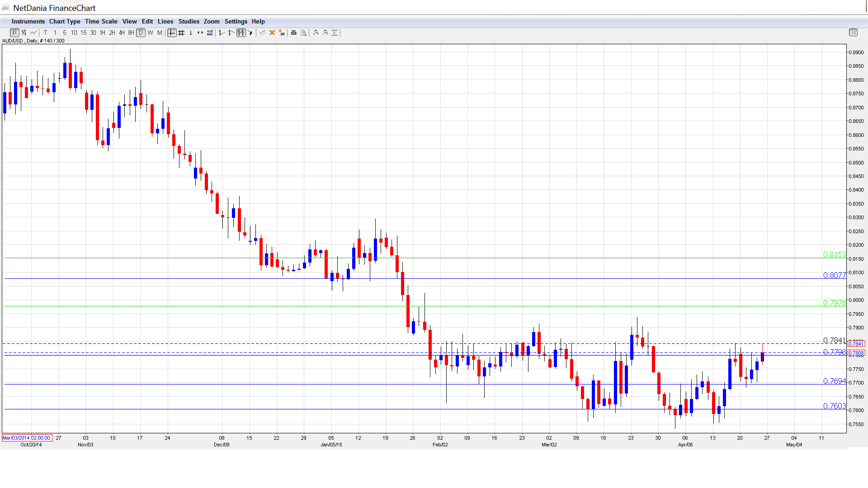Click the print chart icon
The width and height of the screenshot is (868, 488).
pos(294,33)
